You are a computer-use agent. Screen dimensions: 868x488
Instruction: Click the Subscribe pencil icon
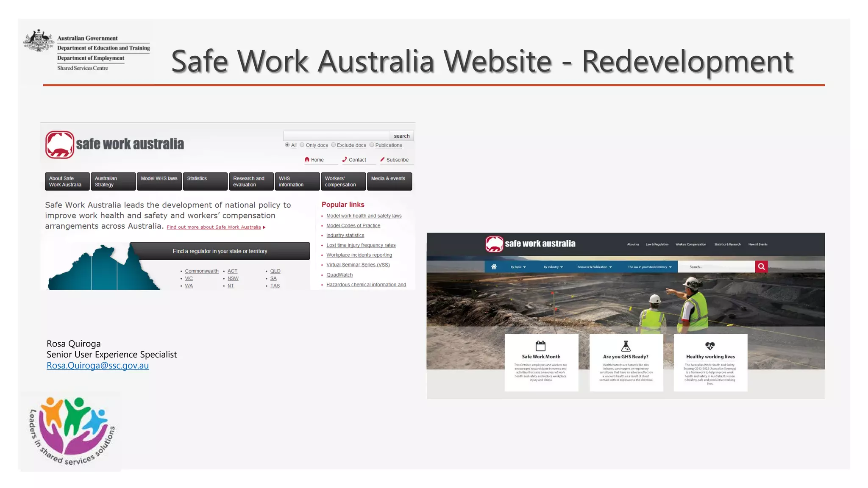click(382, 159)
